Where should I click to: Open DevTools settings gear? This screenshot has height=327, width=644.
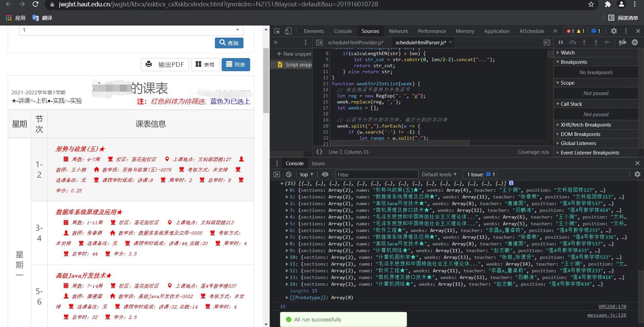click(614, 31)
